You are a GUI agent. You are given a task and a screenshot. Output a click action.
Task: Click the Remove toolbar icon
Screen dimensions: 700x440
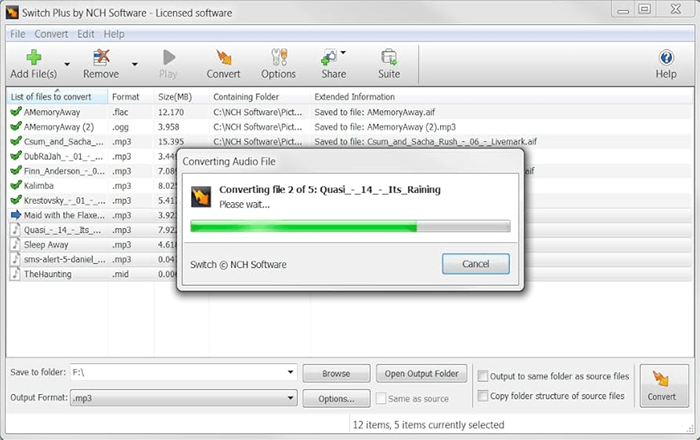click(101, 57)
